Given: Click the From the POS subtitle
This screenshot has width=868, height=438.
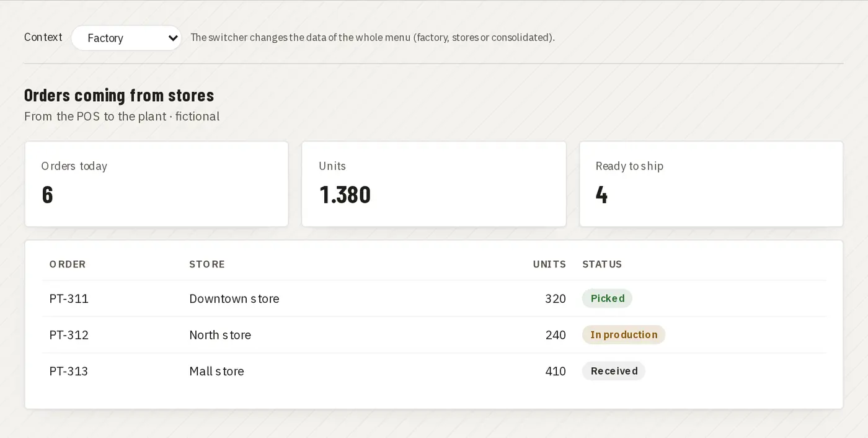Looking at the screenshot, I should pyautogui.click(x=122, y=117).
